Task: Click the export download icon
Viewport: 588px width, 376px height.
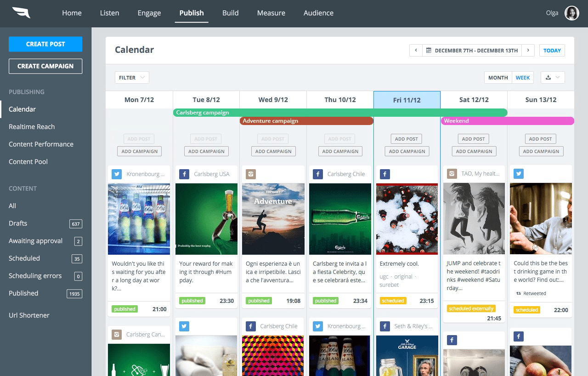Action: point(548,78)
